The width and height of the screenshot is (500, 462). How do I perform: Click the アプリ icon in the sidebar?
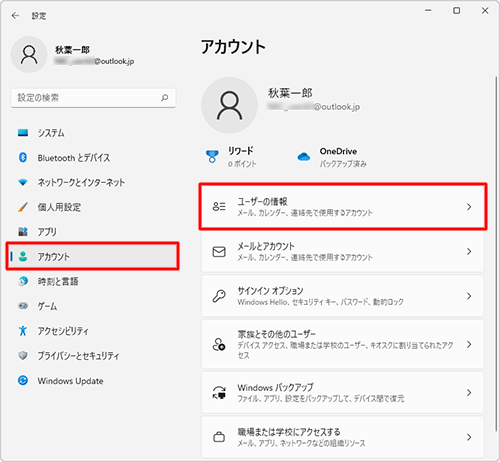[x=23, y=231]
